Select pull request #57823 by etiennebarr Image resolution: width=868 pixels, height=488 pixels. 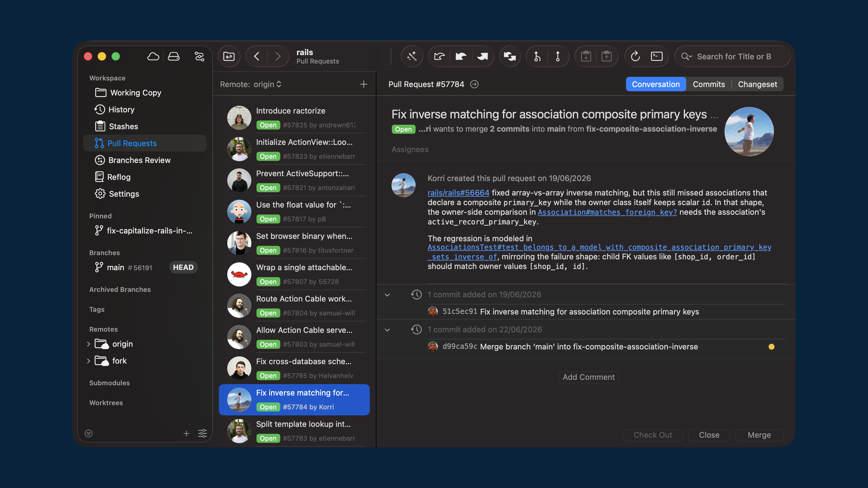click(x=294, y=149)
